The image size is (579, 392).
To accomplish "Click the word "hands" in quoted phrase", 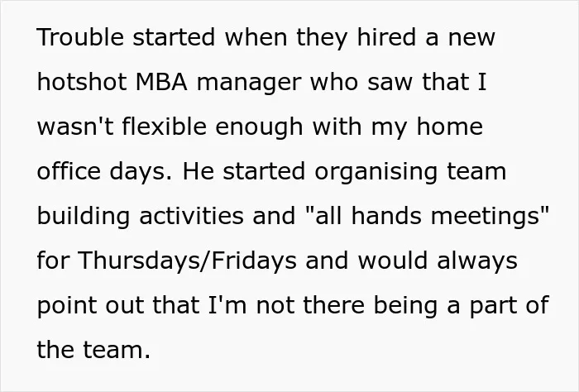I will pos(386,216).
